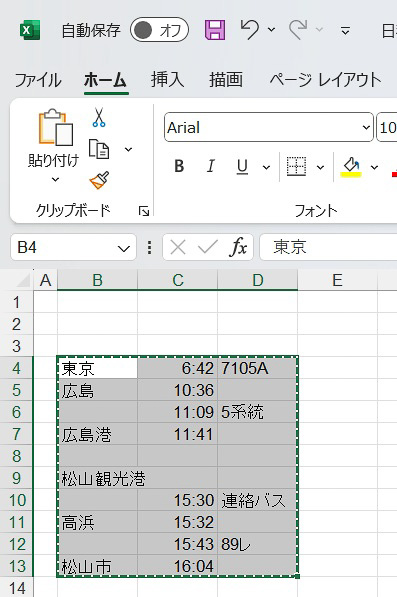This screenshot has width=397, height=597.
Task: Select the 松山市 cell
Action: (97, 566)
